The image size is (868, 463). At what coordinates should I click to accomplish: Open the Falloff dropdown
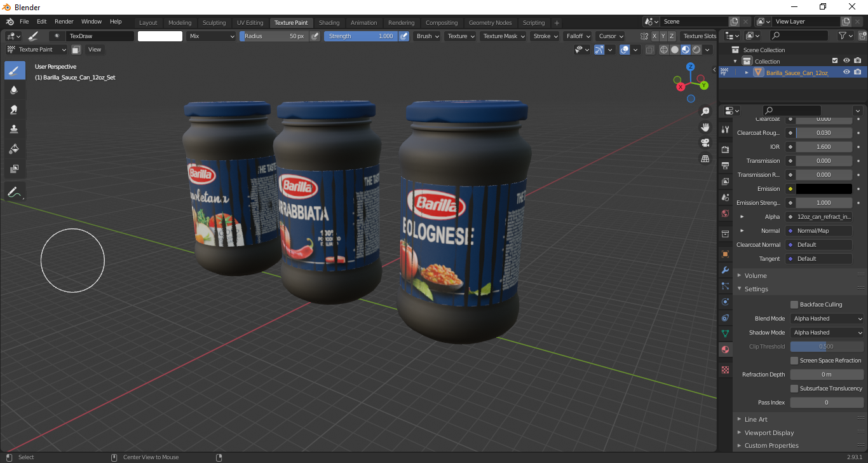[x=578, y=36]
